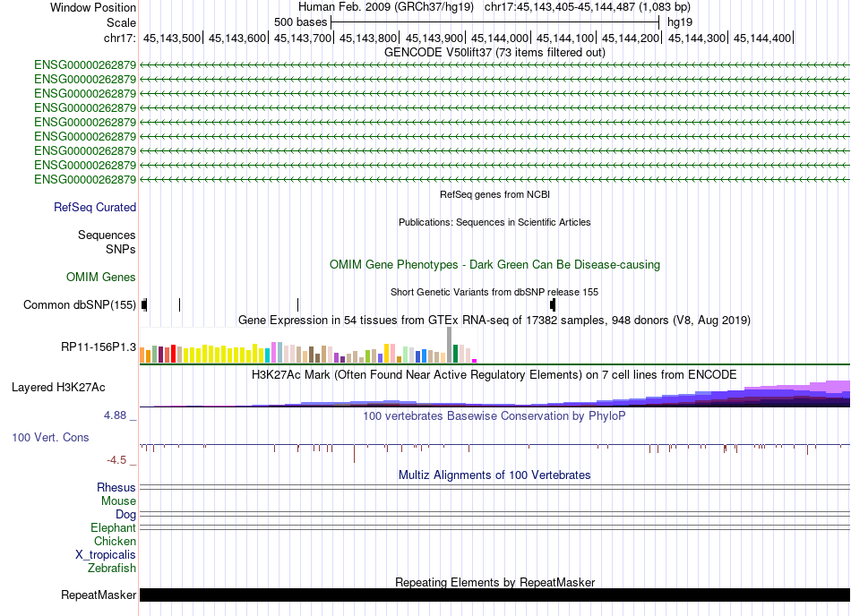Image resolution: width=851 pixels, height=616 pixels.
Task: Select the chr17: ruler label
Action: click(119, 38)
